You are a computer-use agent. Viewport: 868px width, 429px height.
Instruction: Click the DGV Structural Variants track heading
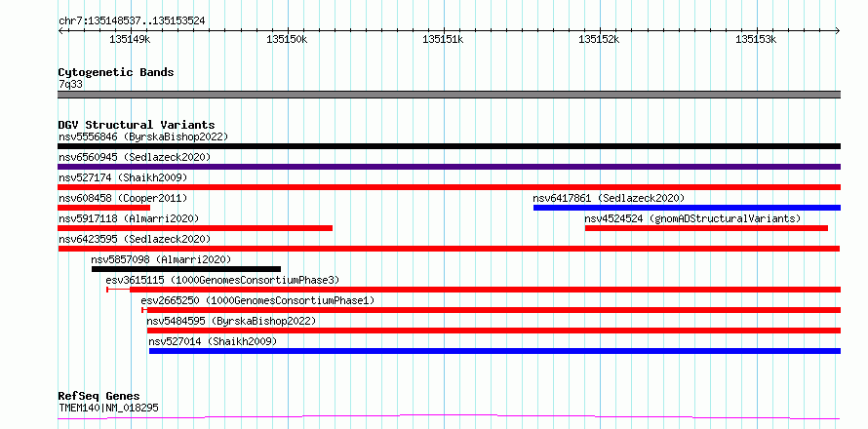click(137, 125)
